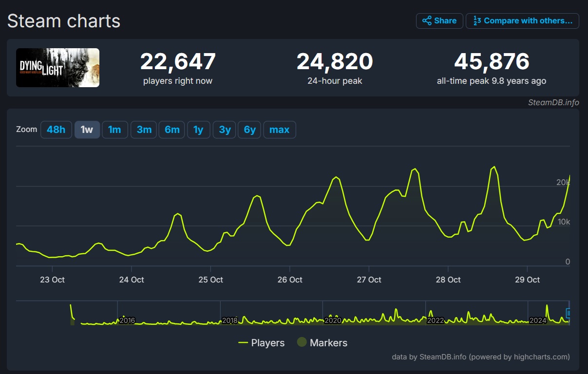Image resolution: width=588 pixels, height=374 pixels.
Task: Click the 28 Oct axis label
Action: click(448, 280)
